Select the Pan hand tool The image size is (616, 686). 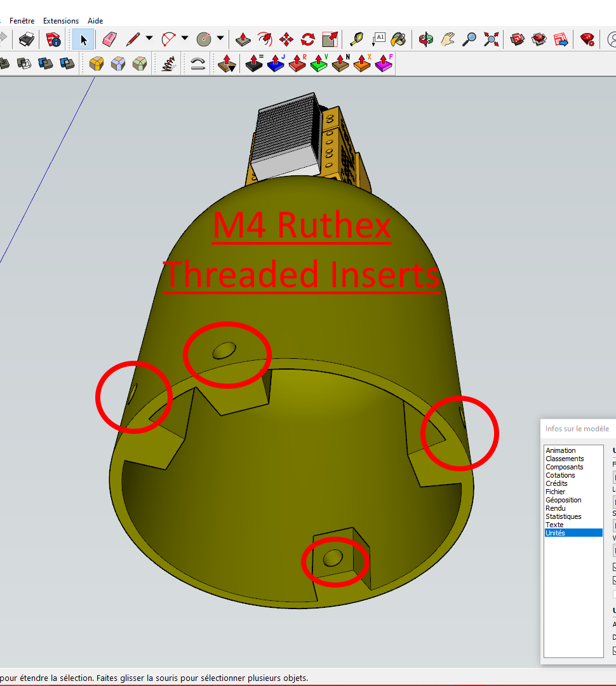pos(448,39)
